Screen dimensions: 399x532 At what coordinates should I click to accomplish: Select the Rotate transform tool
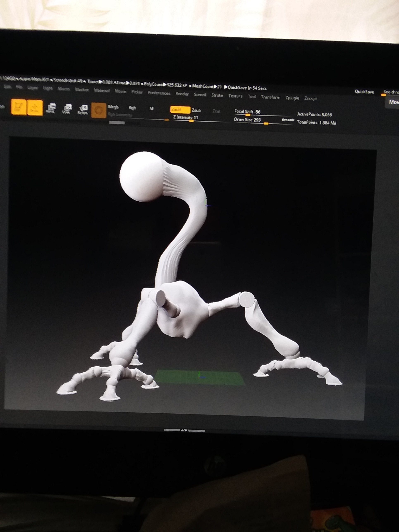[82, 110]
